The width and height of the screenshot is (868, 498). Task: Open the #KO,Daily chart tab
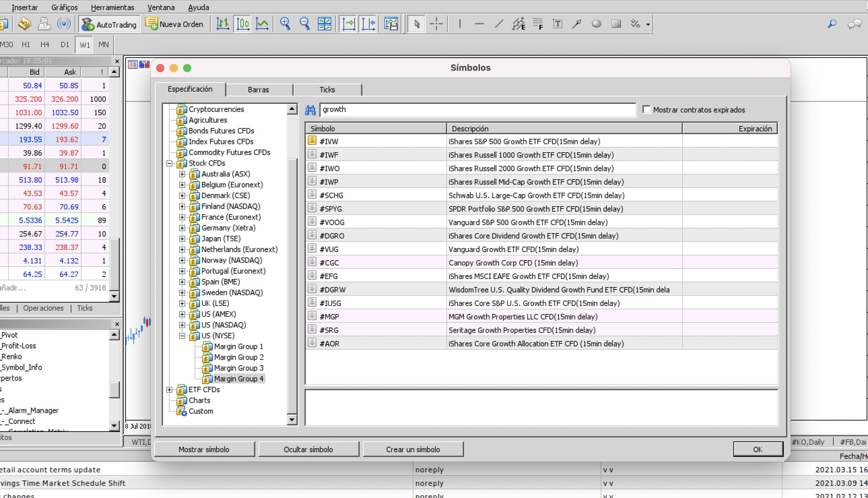pyautogui.click(x=808, y=442)
